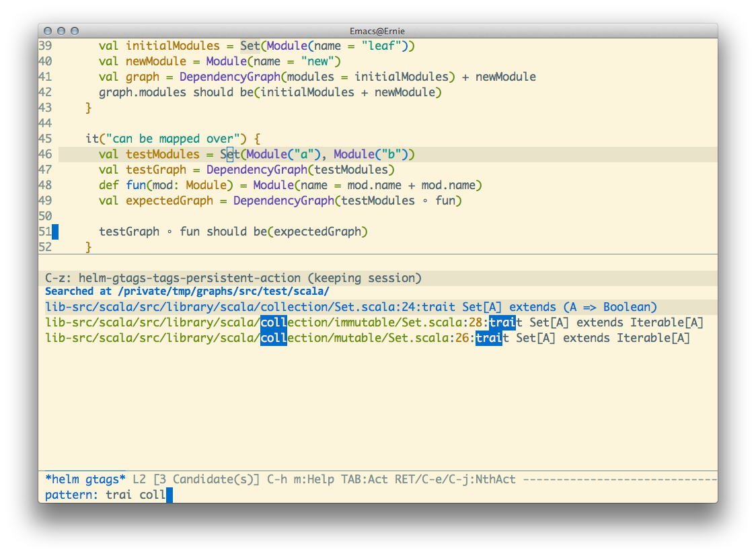Click the 'Searched at /private/tmp/graphs/src/test/scala/' header
756x556 pixels.
[x=187, y=291]
